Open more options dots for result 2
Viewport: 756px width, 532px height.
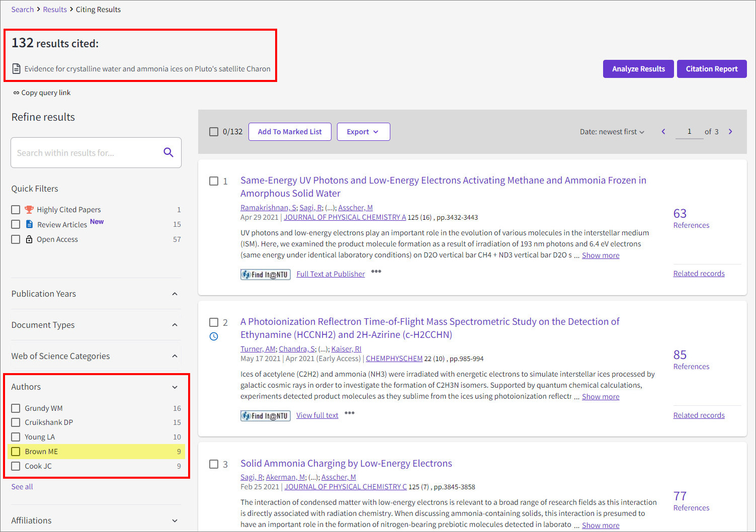(x=350, y=413)
